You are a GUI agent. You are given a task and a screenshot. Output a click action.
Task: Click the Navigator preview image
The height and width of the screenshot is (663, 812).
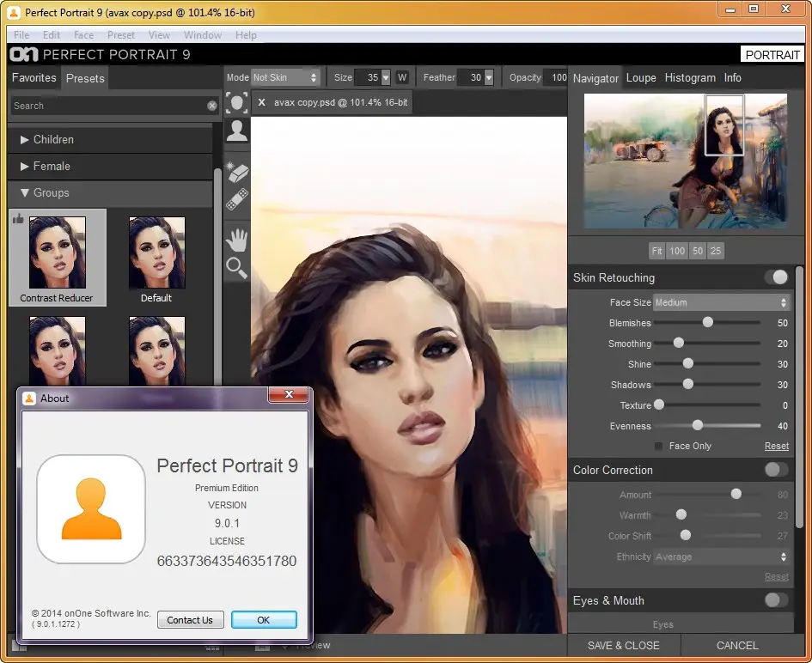tap(686, 161)
